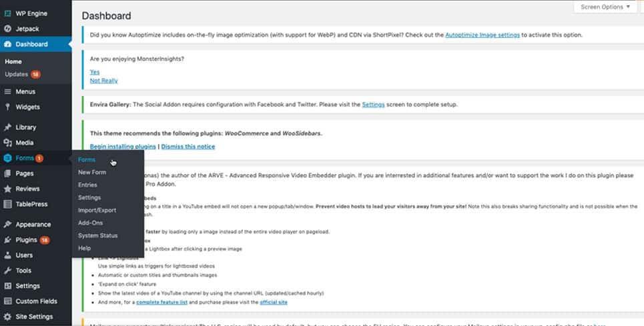Click the Jetpack sidebar icon
This screenshot has height=326, width=644.
click(7, 29)
